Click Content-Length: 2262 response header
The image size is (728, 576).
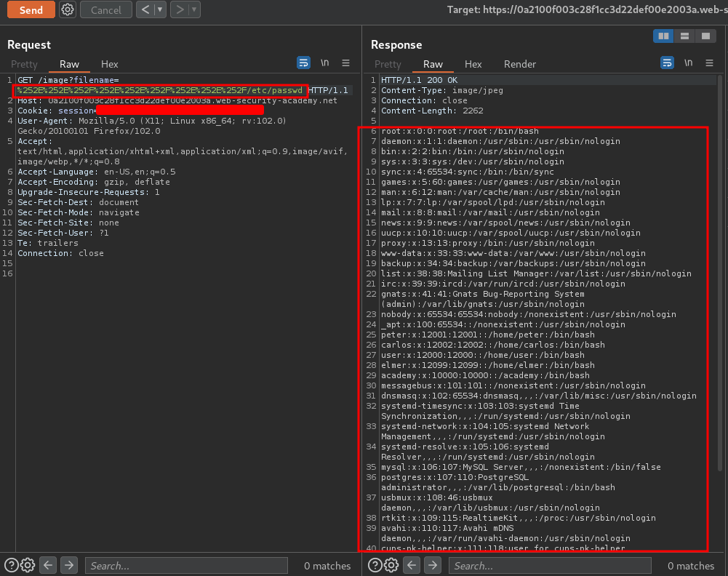coord(432,111)
